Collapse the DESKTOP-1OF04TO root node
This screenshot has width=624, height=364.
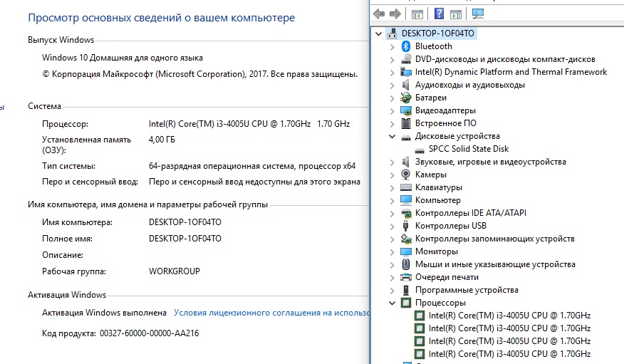tap(378, 33)
